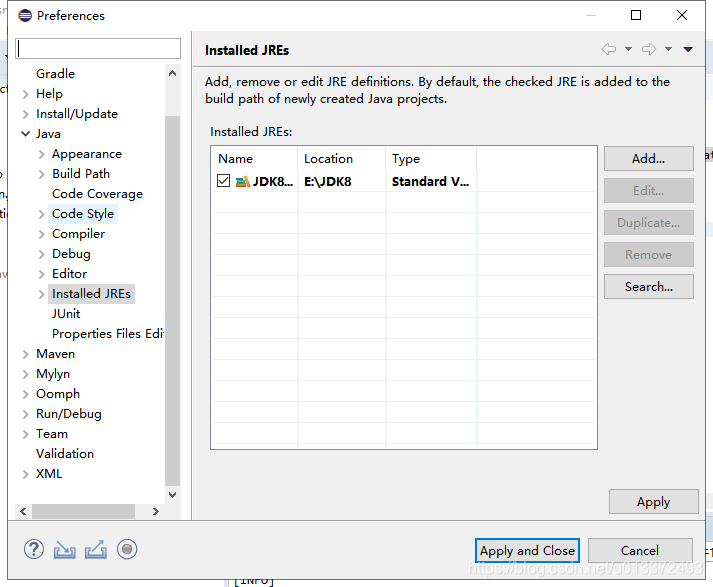
Task: Select Gradle in the preferences tree
Action: tap(55, 74)
